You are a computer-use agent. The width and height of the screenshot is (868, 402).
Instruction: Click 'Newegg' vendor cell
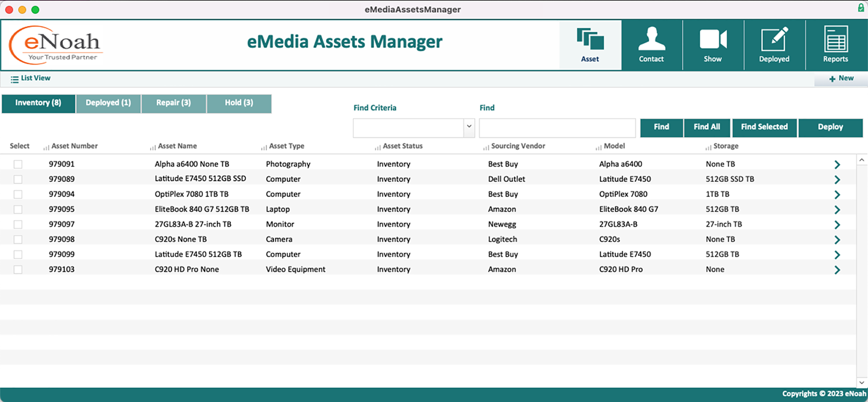pos(502,225)
